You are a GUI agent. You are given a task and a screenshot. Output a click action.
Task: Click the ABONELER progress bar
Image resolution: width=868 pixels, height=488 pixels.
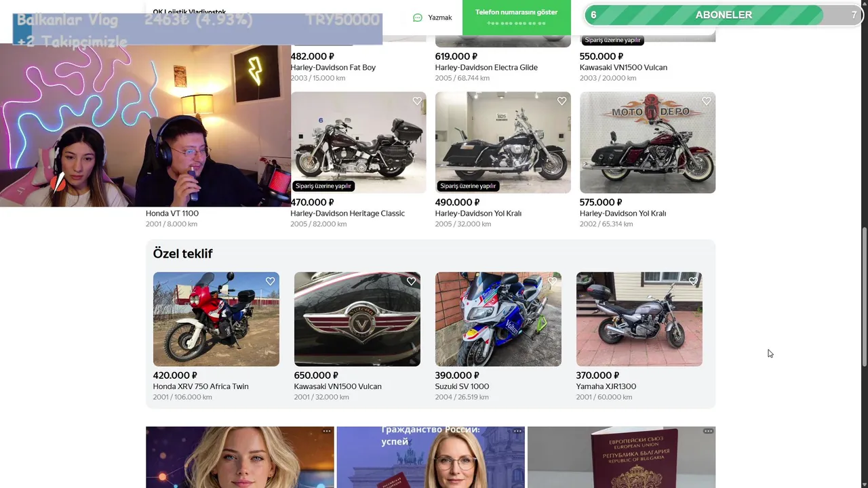(724, 15)
